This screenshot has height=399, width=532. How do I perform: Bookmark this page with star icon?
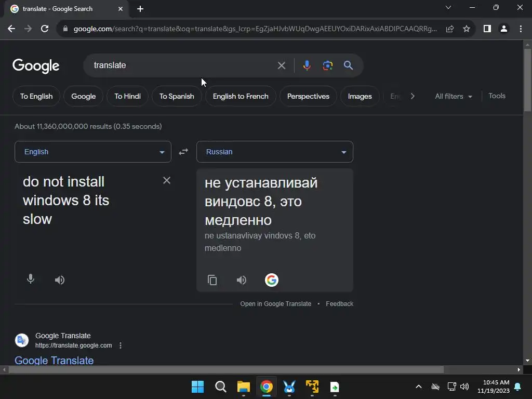467,29
